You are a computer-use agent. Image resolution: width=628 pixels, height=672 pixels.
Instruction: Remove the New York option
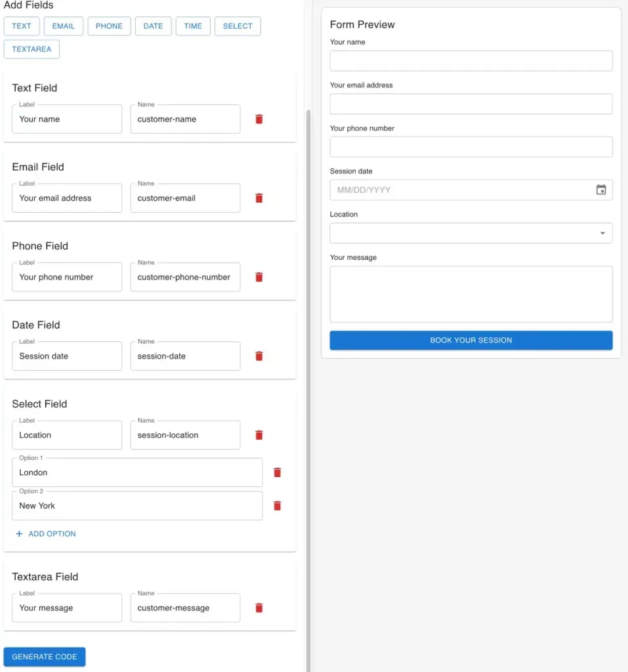coord(277,506)
